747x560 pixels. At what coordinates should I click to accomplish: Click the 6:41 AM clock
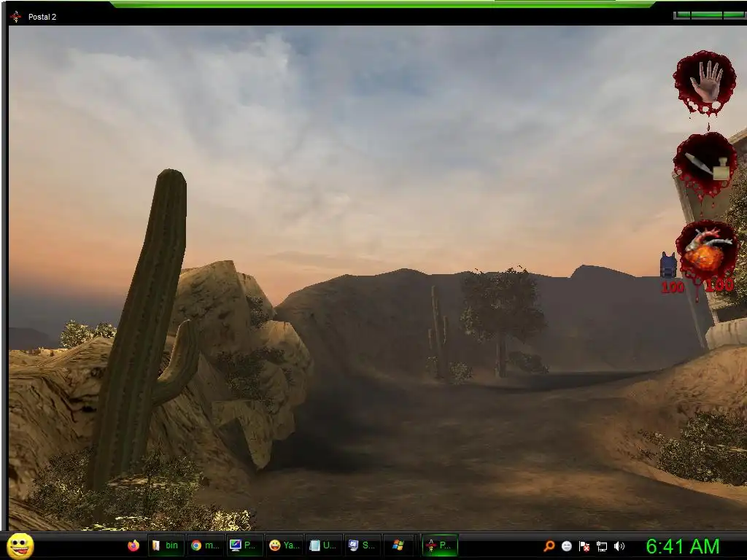682,547
